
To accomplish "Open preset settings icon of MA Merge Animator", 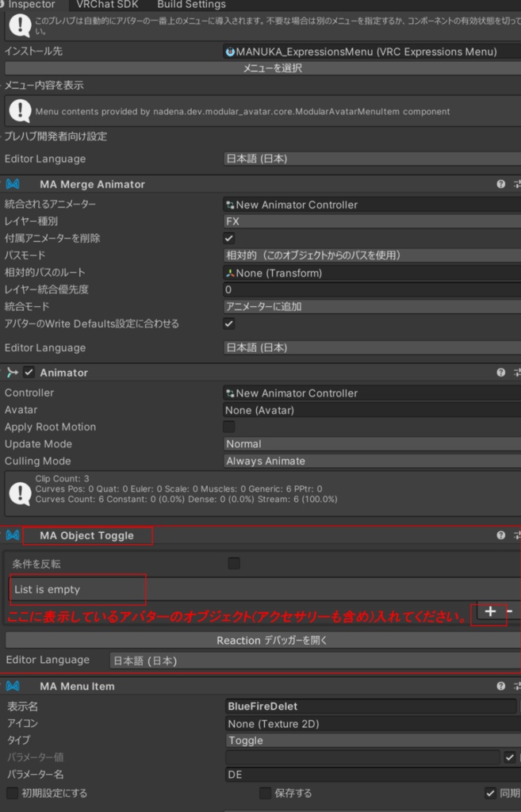I will click(517, 184).
